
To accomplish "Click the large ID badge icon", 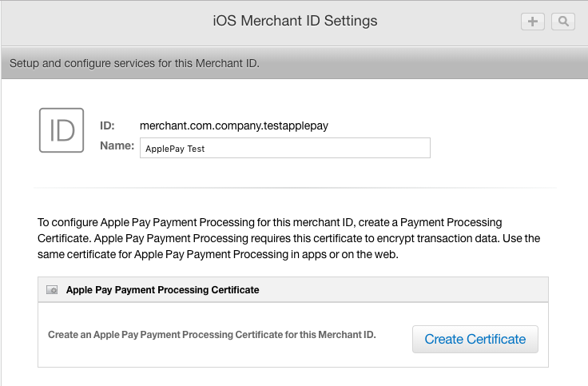I will (x=62, y=129).
